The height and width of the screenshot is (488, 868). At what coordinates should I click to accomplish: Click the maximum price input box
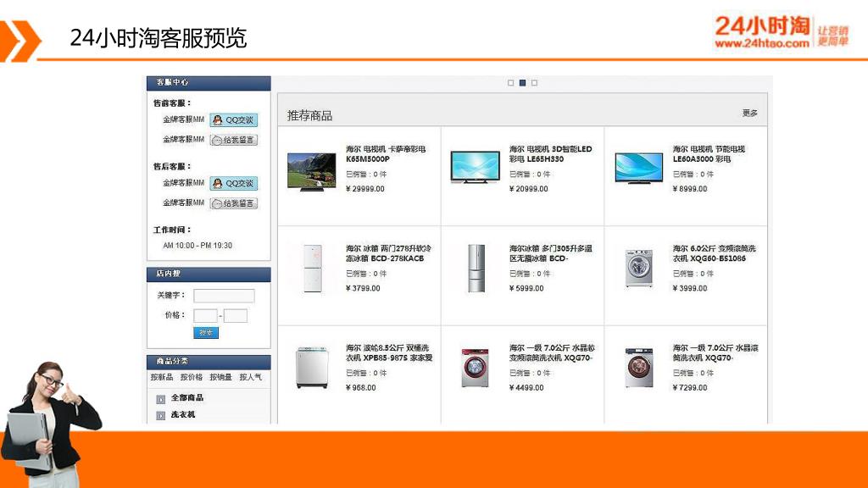click(x=236, y=316)
